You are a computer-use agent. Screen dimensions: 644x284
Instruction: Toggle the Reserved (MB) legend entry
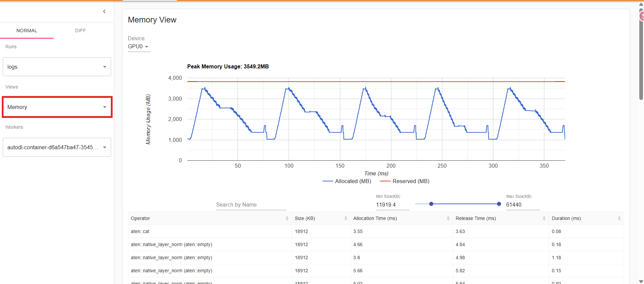click(x=405, y=181)
